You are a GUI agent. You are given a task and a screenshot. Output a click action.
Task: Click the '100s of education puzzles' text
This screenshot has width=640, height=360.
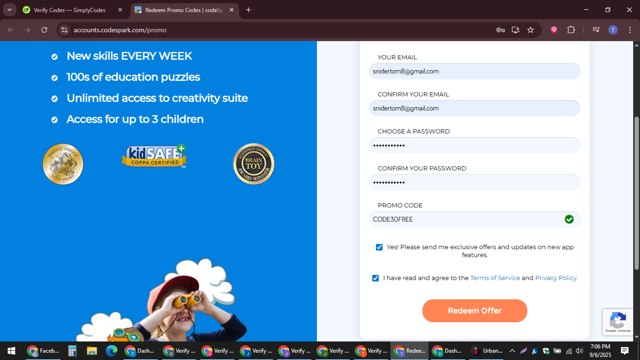tap(133, 77)
